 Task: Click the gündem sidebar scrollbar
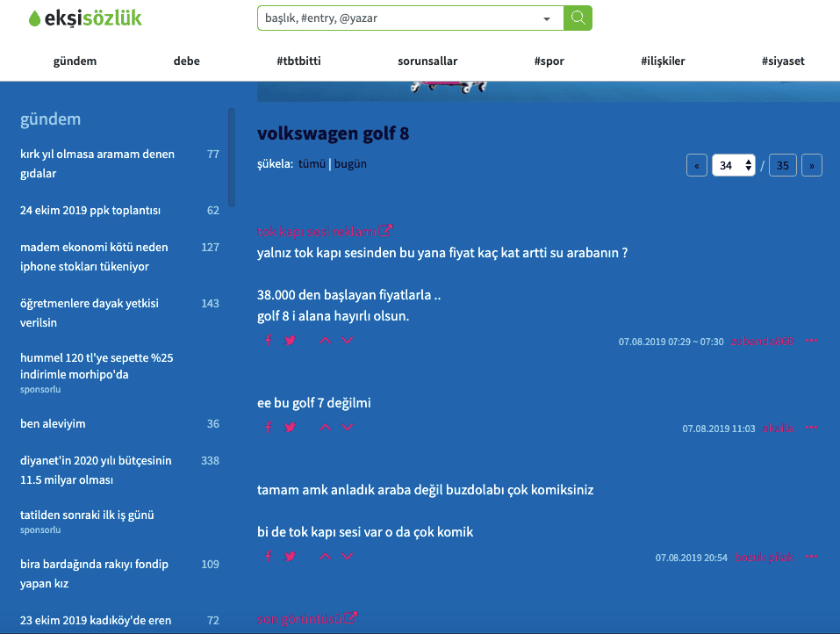point(232,158)
